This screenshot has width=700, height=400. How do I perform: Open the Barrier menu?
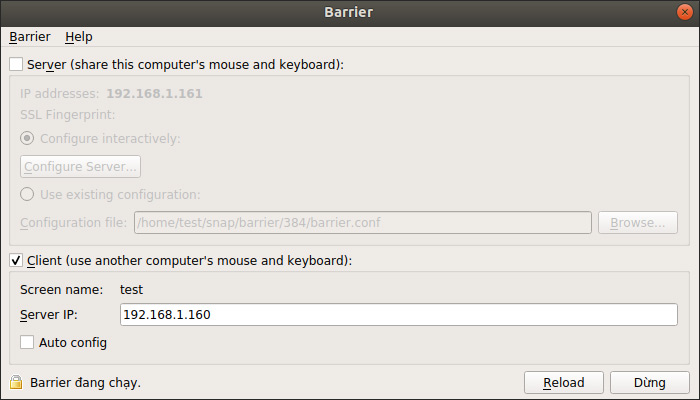click(29, 37)
